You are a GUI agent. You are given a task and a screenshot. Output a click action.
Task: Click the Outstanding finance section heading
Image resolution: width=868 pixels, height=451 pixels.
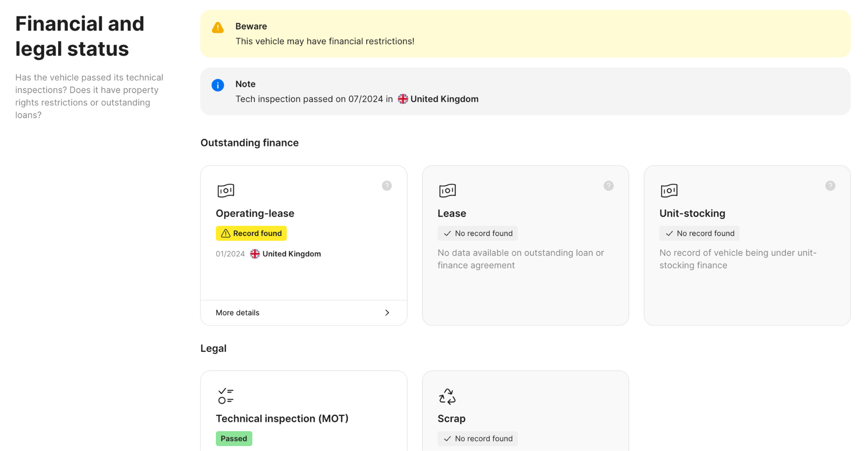249,143
